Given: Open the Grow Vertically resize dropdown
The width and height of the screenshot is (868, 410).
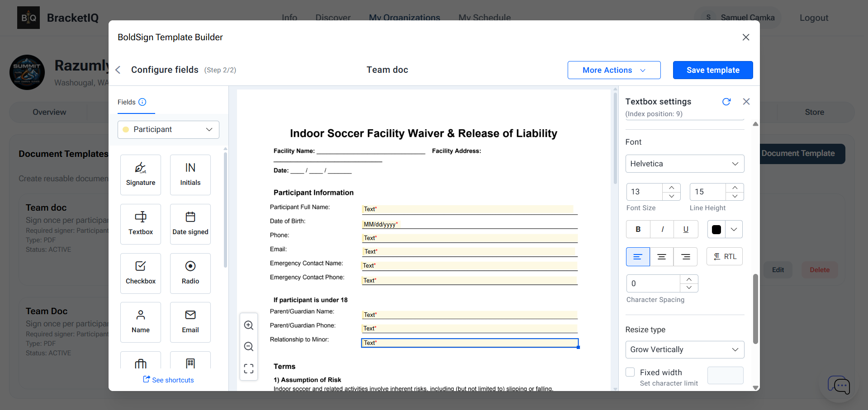Looking at the screenshot, I should pyautogui.click(x=685, y=349).
